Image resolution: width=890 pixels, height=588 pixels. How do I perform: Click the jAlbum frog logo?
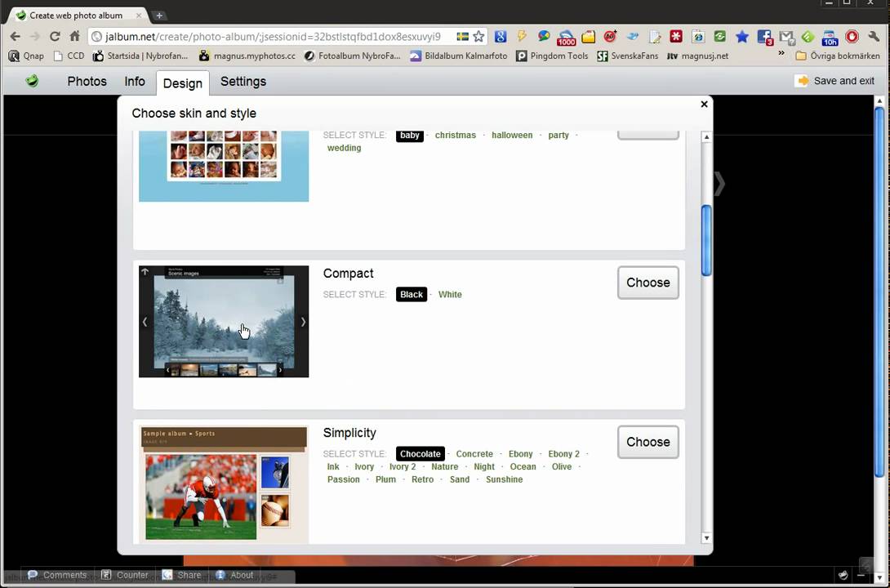point(33,81)
